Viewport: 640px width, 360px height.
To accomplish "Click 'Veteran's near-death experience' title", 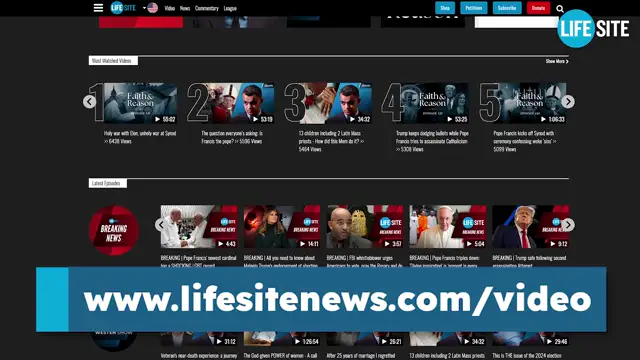I will 199,356.
